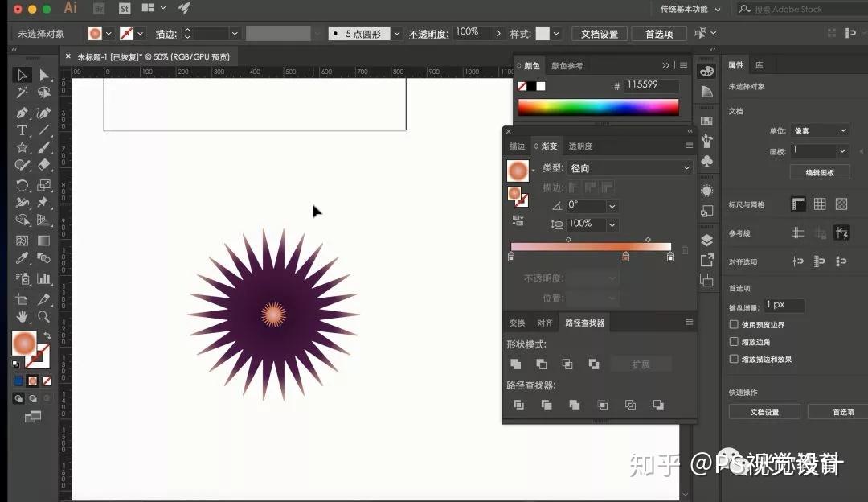
Task: Toggle grid display in 标尺与网格
Action: pyautogui.click(x=820, y=204)
